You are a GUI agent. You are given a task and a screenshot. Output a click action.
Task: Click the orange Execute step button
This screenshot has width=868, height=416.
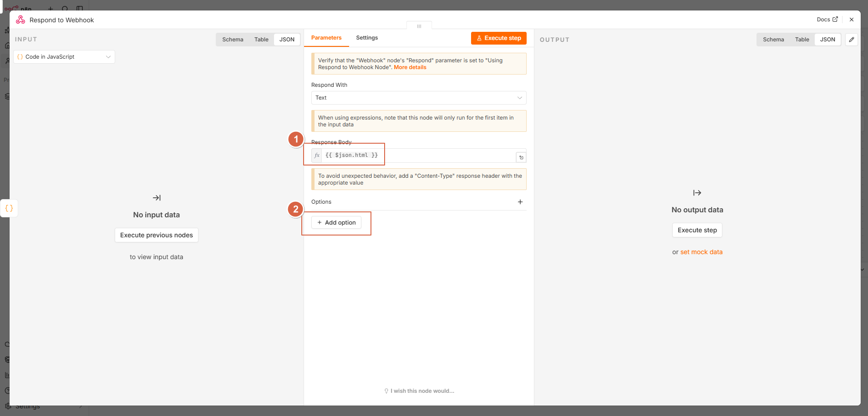499,38
